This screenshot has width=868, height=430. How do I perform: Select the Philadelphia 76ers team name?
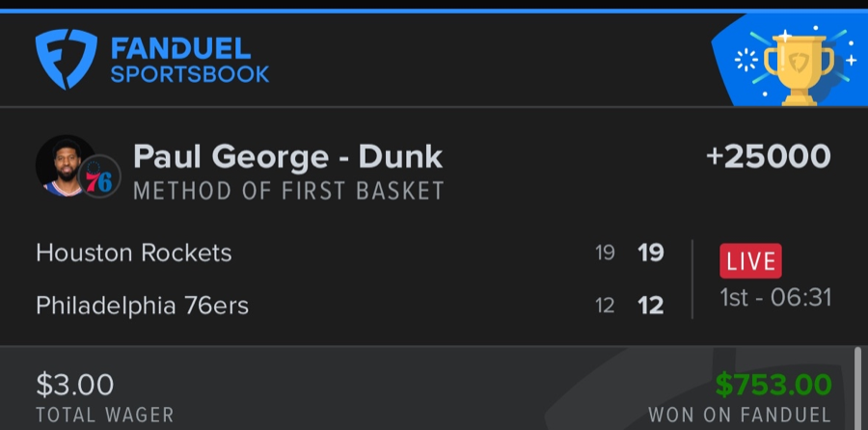pyautogui.click(x=142, y=306)
